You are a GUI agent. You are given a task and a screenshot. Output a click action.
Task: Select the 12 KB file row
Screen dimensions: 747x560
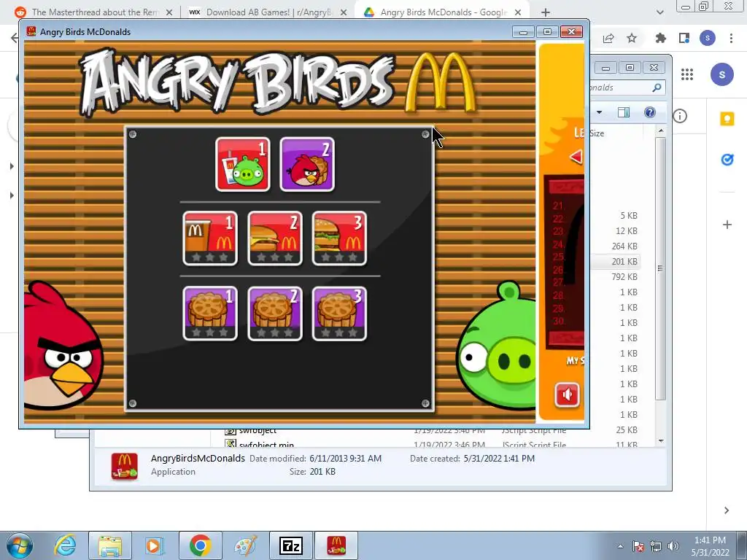pyautogui.click(x=614, y=231)
